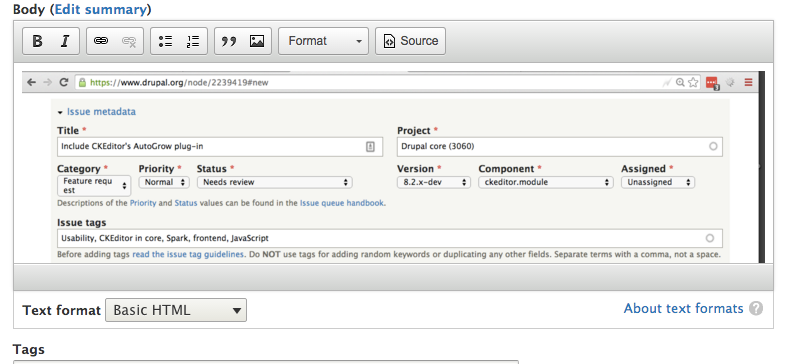The width and height of the screenshot is (790, 364).
Task: Insert a numbered list
Action: coord(192,41)
